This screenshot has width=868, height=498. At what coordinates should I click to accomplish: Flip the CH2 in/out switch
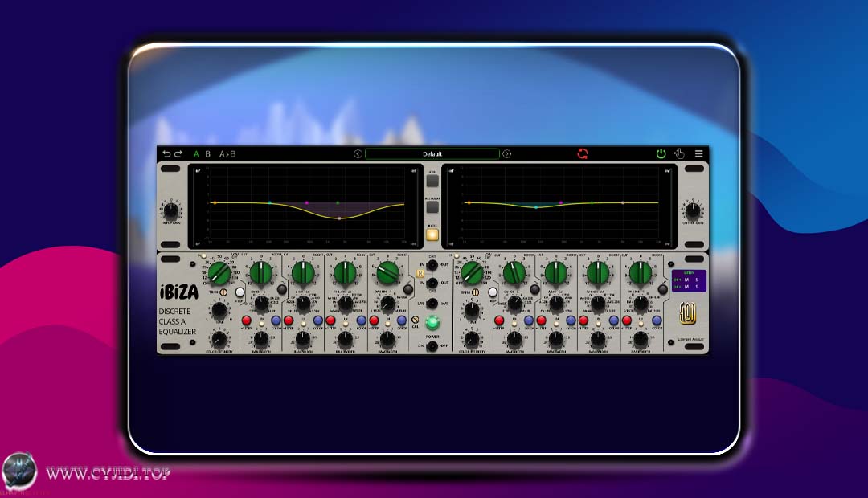coord(432,283)
